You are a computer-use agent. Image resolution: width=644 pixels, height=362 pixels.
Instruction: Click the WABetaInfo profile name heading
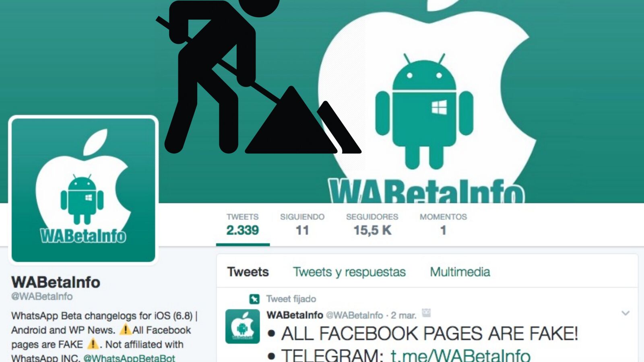[56, 282]
